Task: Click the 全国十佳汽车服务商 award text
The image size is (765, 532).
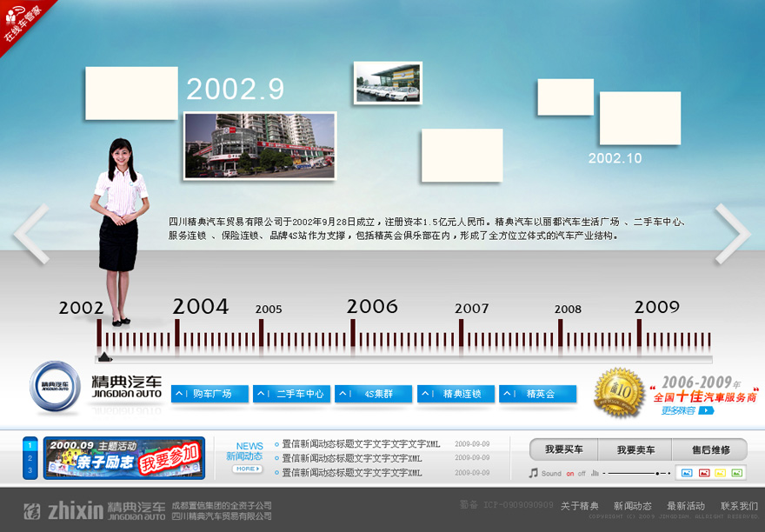Action: point(704,396)
